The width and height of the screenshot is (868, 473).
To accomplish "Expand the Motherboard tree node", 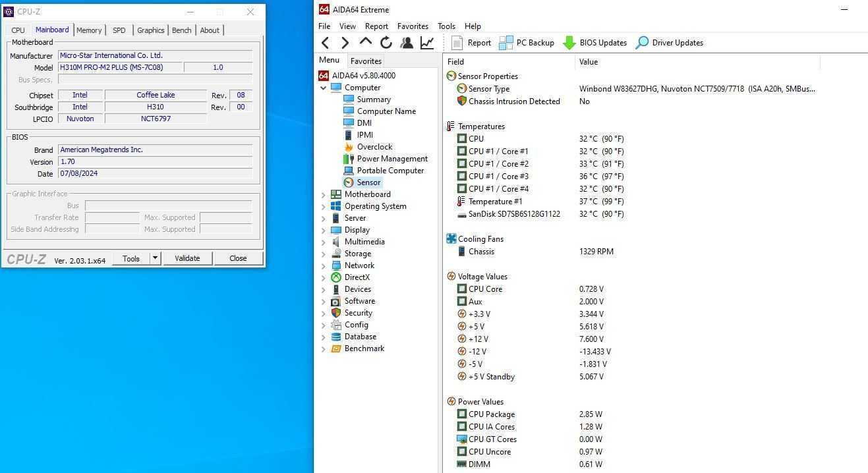I will pos(324,194).
